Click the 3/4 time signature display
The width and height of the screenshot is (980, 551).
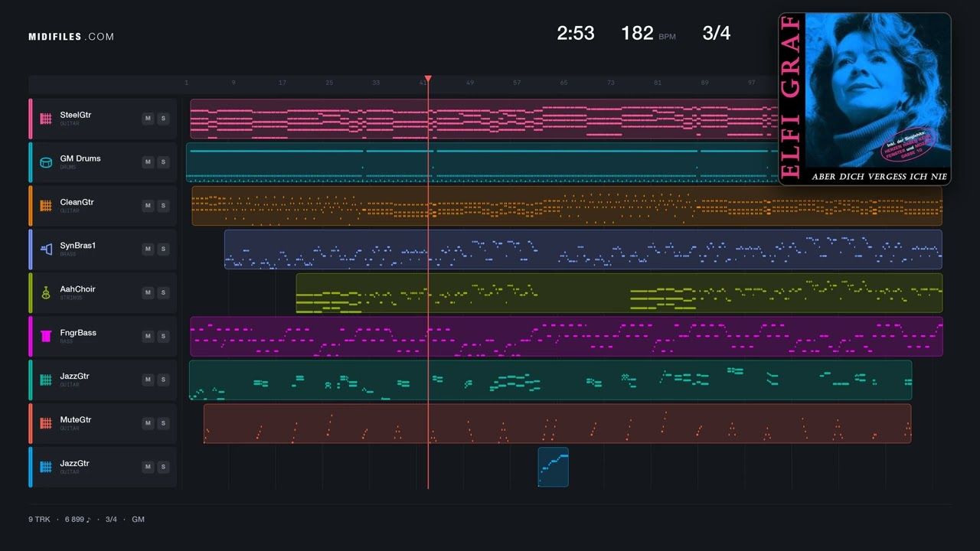click(716, 33)
